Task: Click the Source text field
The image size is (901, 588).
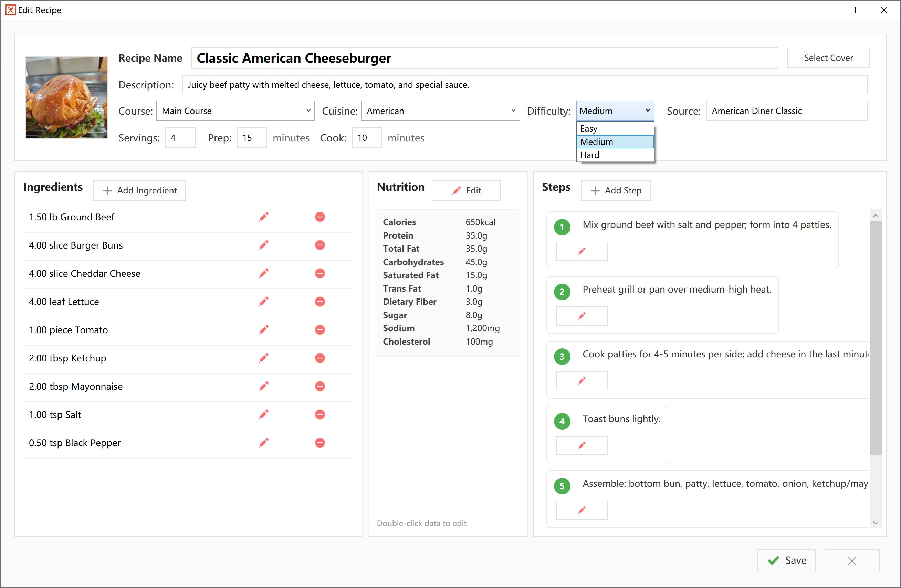Action: [787, 111]
